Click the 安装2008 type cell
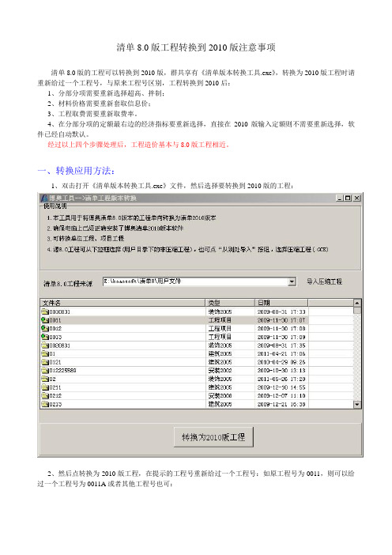Image resolution: width=392 pixels, height=555 pixels. 220,396
